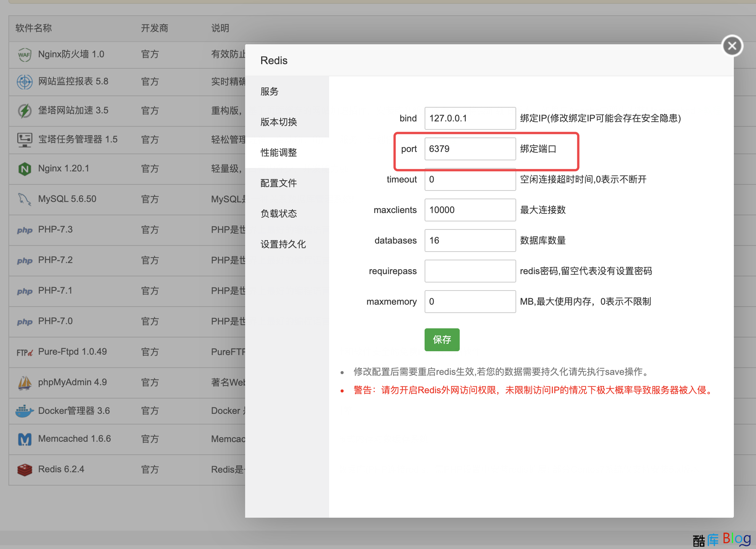Screen dimensions: 756x549
Task: Click the maxmemory input field
Action: pyautogui.click(x=470, y=302)
